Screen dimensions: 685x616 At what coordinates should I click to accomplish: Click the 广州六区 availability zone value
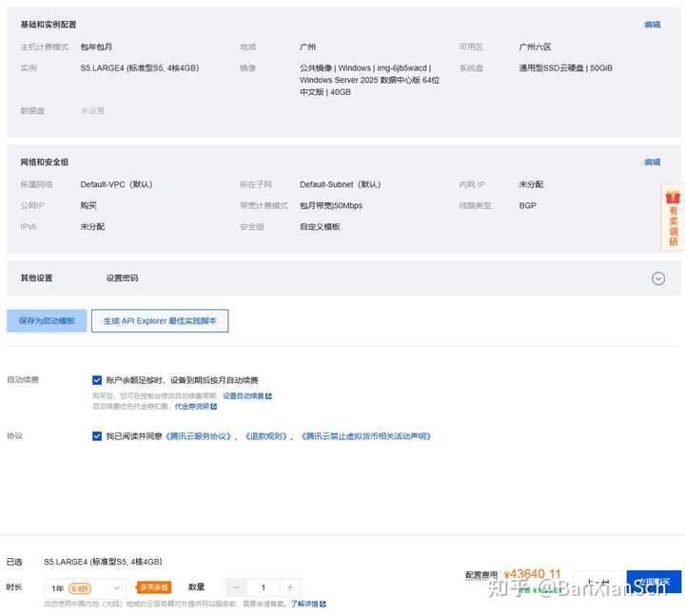[535, 47]
